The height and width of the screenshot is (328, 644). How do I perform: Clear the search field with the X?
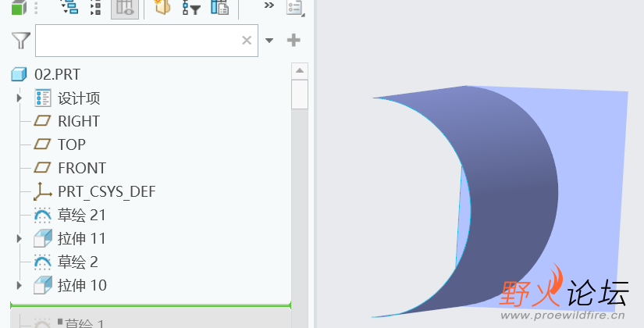[x=247, y=41]
